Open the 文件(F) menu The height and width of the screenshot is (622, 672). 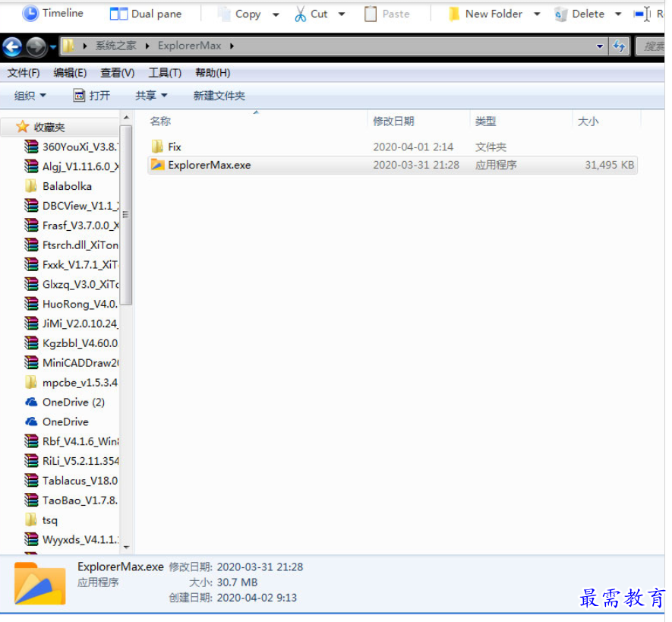(24, 73)
